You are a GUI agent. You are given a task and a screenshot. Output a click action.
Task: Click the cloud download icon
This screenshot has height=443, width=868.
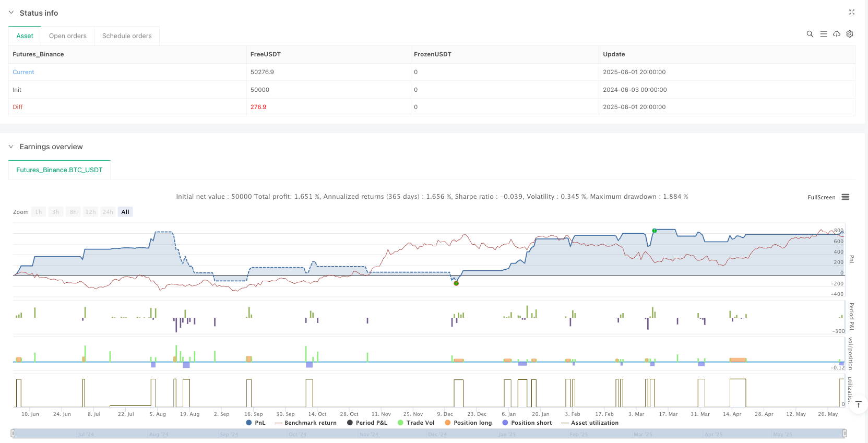tap(837, 34)
